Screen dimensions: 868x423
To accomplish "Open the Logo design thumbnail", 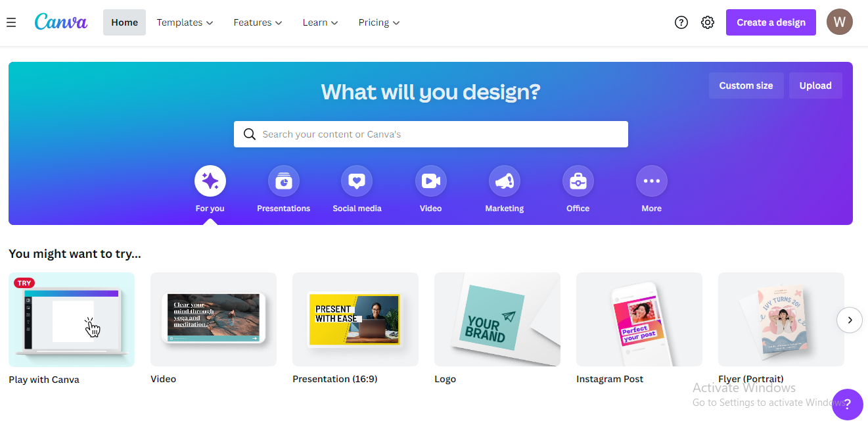I will click(x=497, y=320).
